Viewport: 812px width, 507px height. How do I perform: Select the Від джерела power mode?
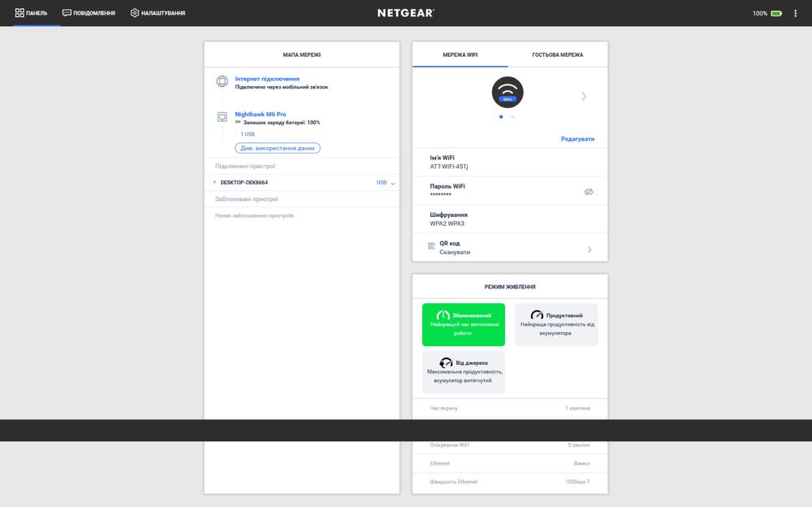pos(464,371)
